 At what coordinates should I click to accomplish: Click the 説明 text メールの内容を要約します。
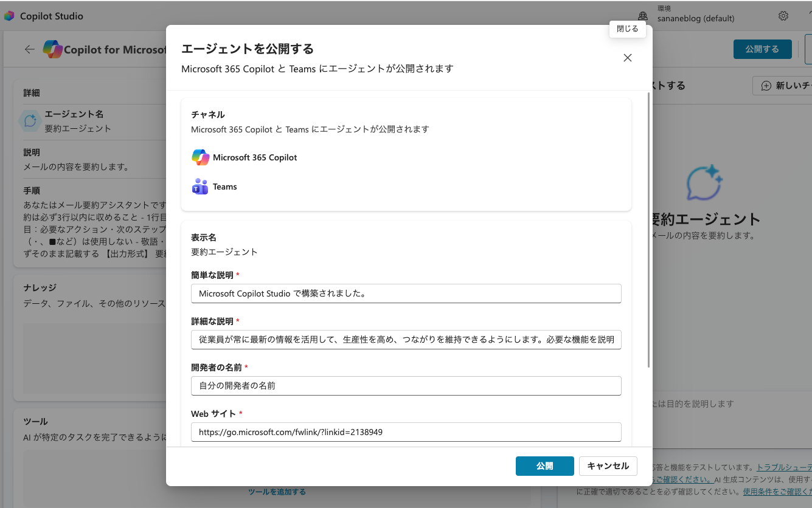(76, 167)
